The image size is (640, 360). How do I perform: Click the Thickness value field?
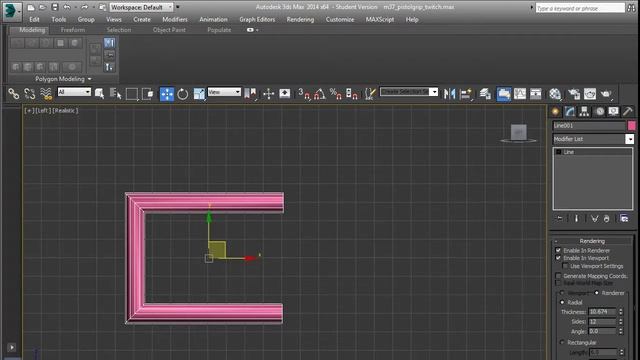click(602, 312)
